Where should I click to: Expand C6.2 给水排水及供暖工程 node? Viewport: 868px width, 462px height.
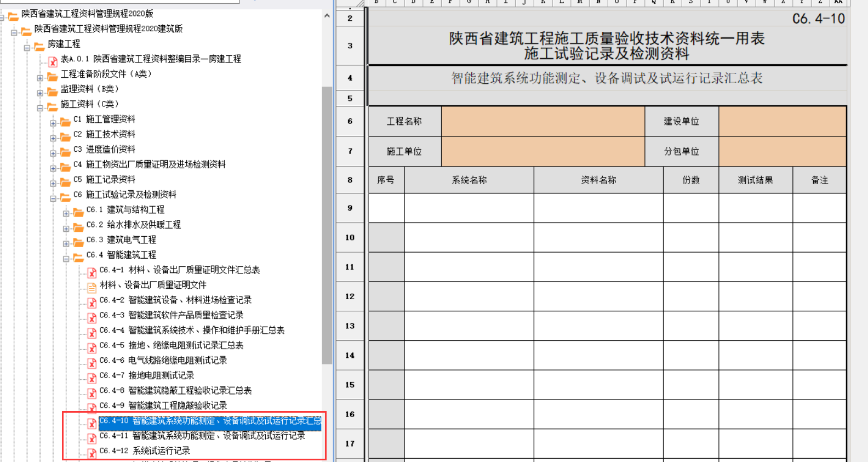point(66,229)
